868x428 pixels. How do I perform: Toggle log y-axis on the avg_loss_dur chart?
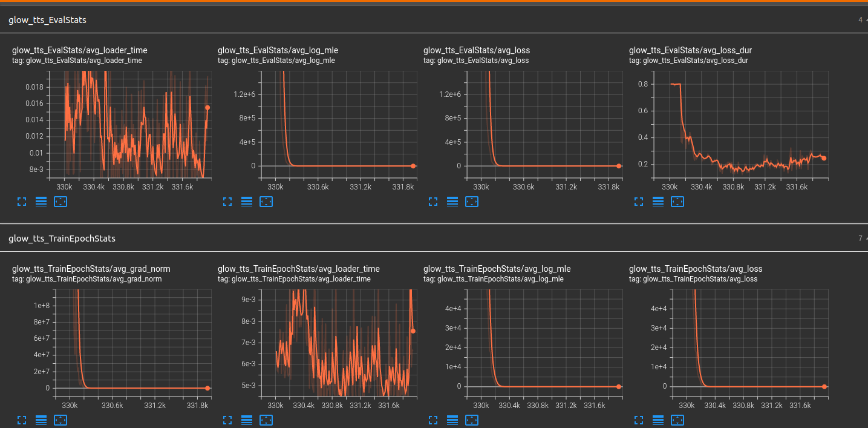[x=658, y=202]
